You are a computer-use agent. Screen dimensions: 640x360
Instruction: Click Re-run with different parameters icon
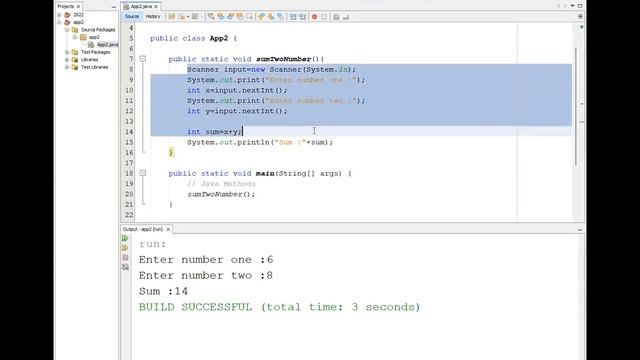point(125,248)
